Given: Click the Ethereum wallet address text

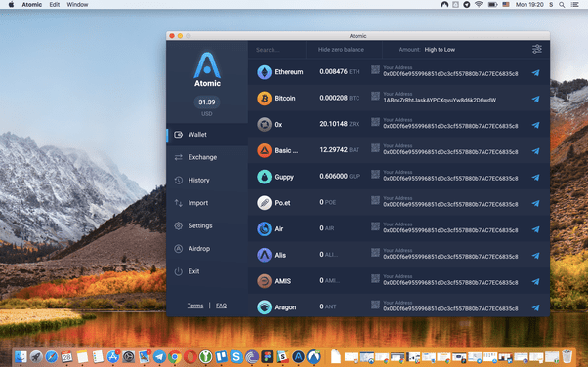Looking at the screenshot, I should (x=450, y=74).
